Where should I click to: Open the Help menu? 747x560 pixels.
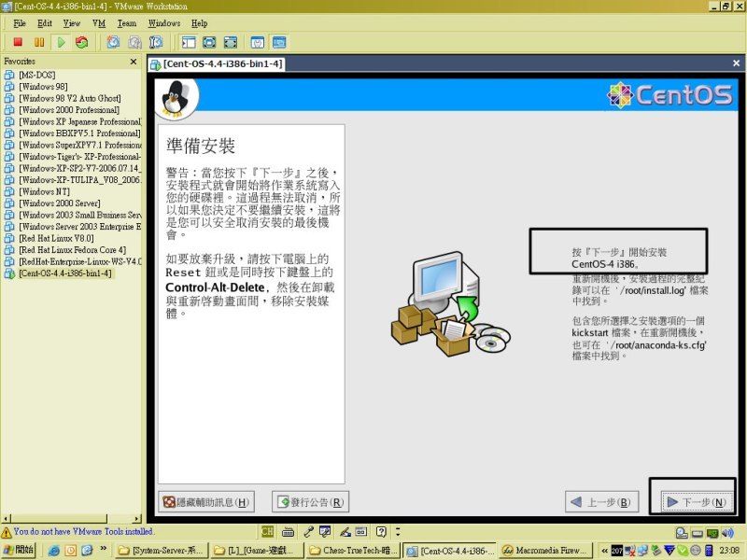coord(199,23)
